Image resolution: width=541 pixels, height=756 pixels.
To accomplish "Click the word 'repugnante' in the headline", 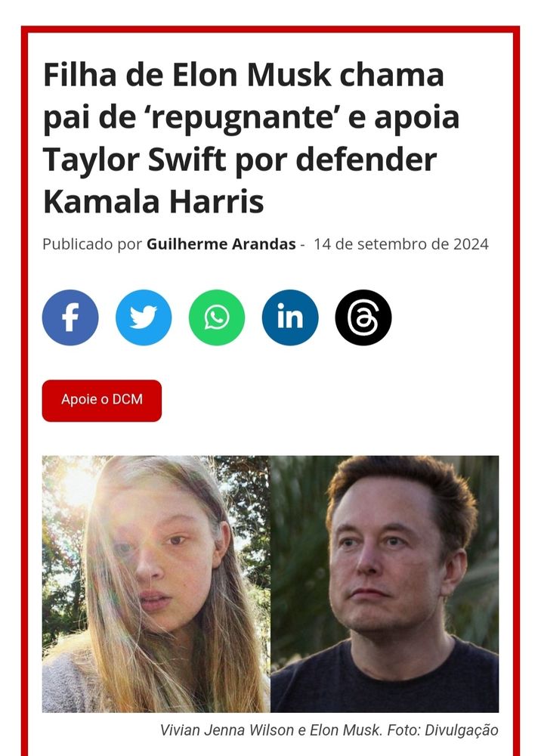I will click(x=243, y=118).
